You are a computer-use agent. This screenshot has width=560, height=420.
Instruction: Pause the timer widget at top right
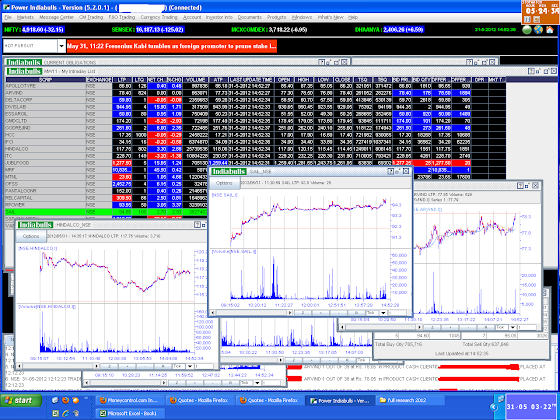point(528,20)
